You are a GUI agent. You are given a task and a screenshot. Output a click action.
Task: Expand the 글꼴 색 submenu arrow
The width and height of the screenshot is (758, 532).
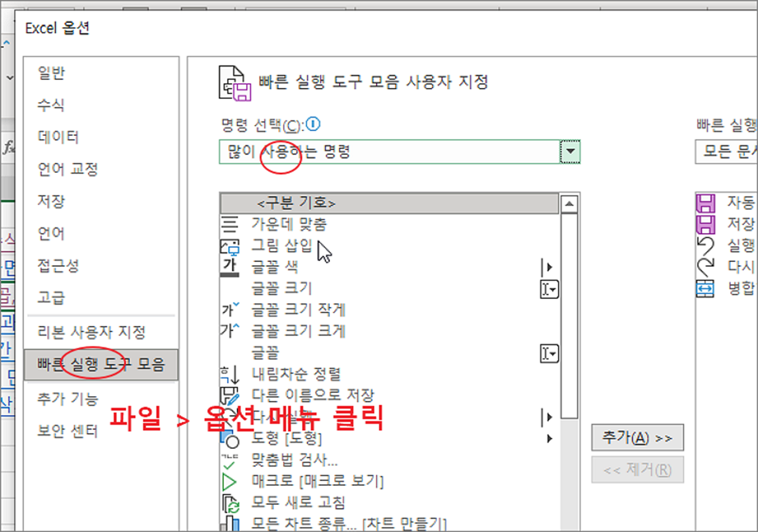tap(550, 267)
